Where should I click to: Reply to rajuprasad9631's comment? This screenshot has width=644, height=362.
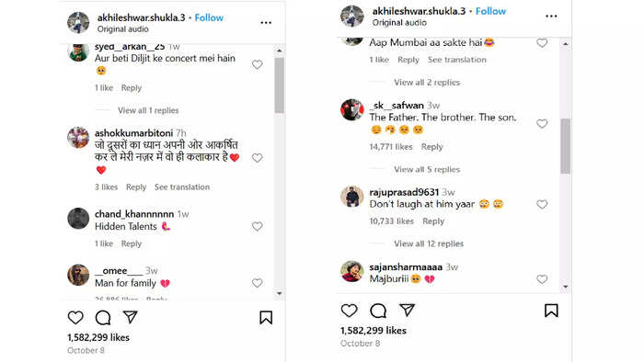(433, 221)
